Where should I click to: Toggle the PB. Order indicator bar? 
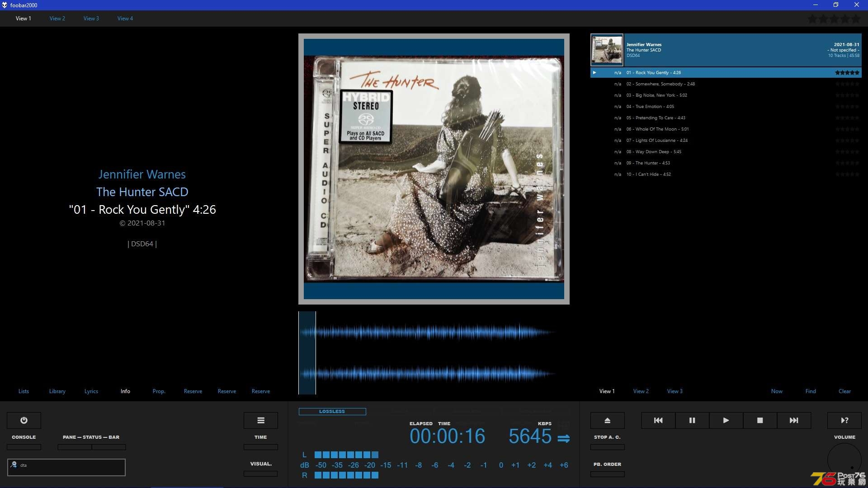click(608, 474)
